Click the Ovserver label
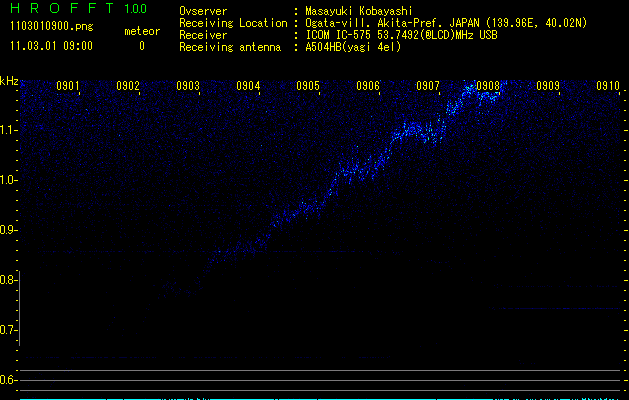This screenshot has height=400, width=629. tap(203, 11)
